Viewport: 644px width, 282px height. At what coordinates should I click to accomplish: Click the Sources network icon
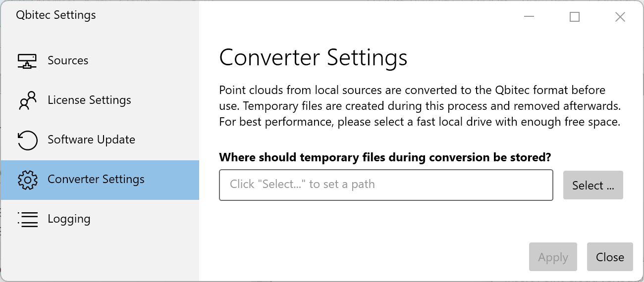[x=28, y=61]
